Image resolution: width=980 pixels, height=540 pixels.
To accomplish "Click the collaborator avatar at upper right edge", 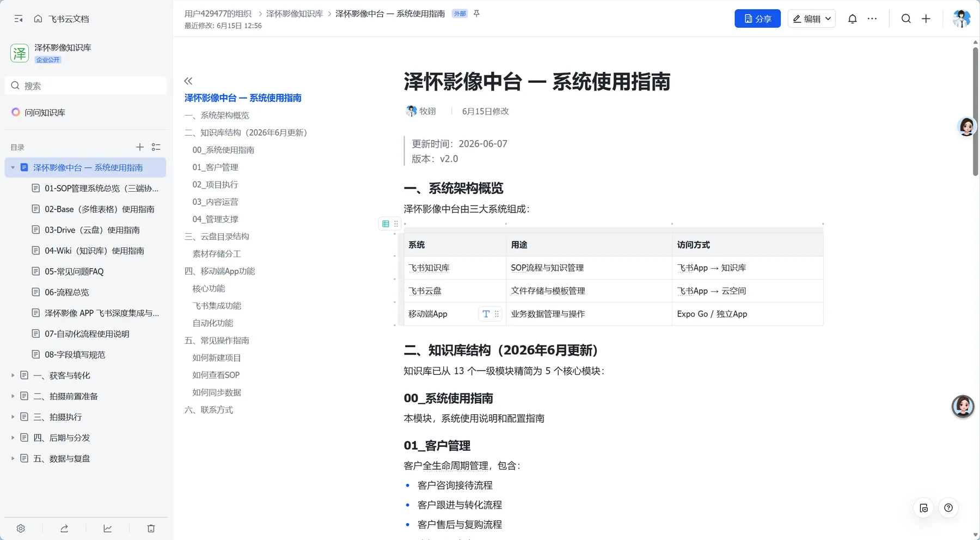I will pos(966,126).
